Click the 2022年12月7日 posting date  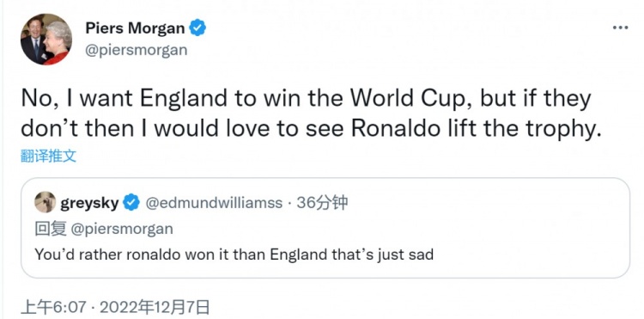pos(155,308)
